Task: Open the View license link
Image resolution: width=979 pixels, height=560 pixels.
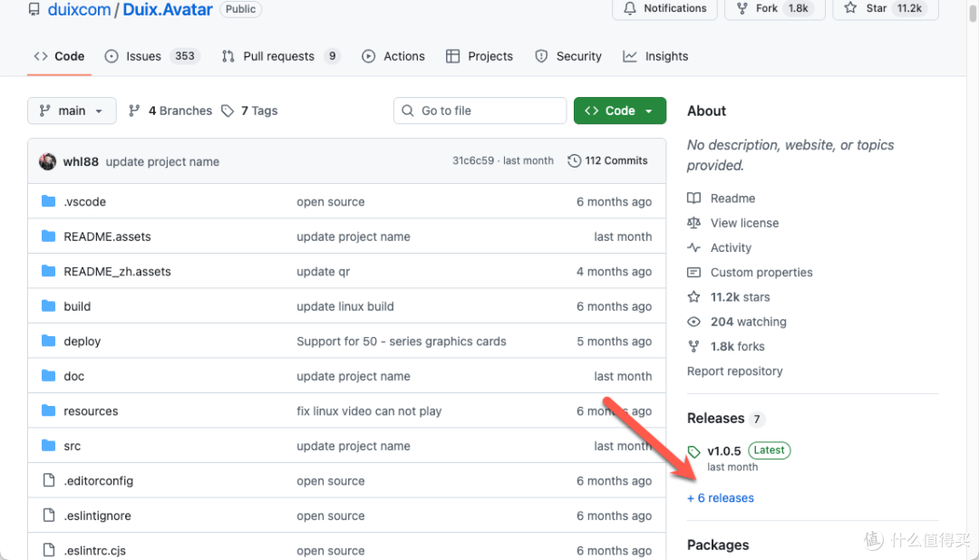Action: (745, 223)
